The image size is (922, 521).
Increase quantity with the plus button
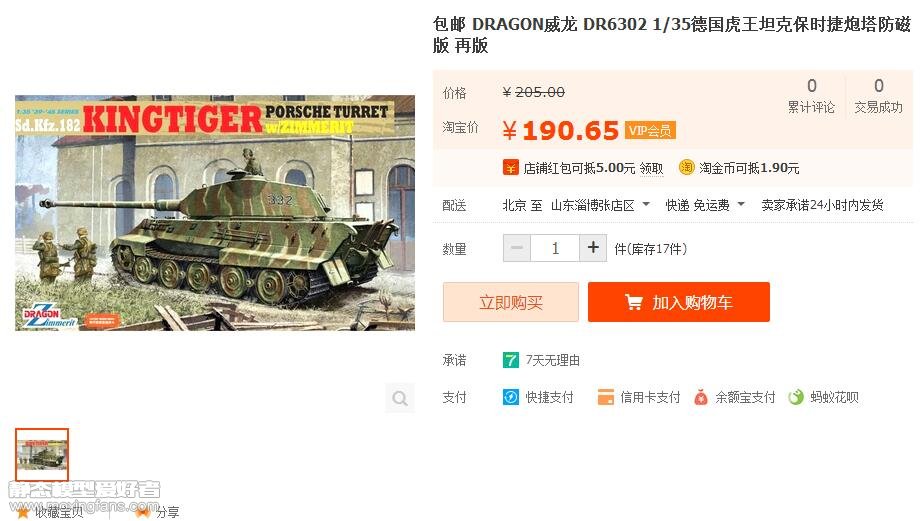click(x=593, y=248)
